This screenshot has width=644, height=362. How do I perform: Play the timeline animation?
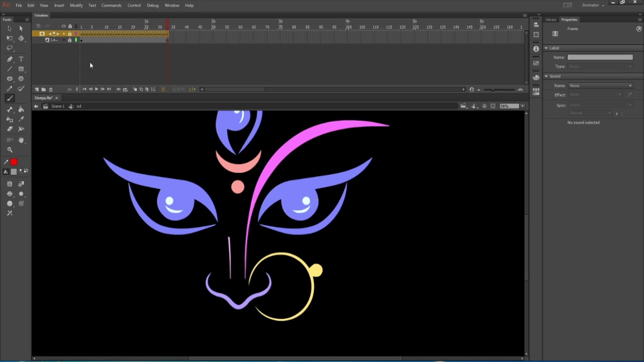96,89
